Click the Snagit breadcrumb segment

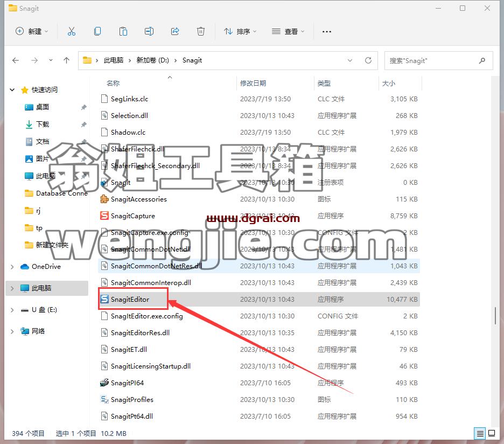coord(192,60)
